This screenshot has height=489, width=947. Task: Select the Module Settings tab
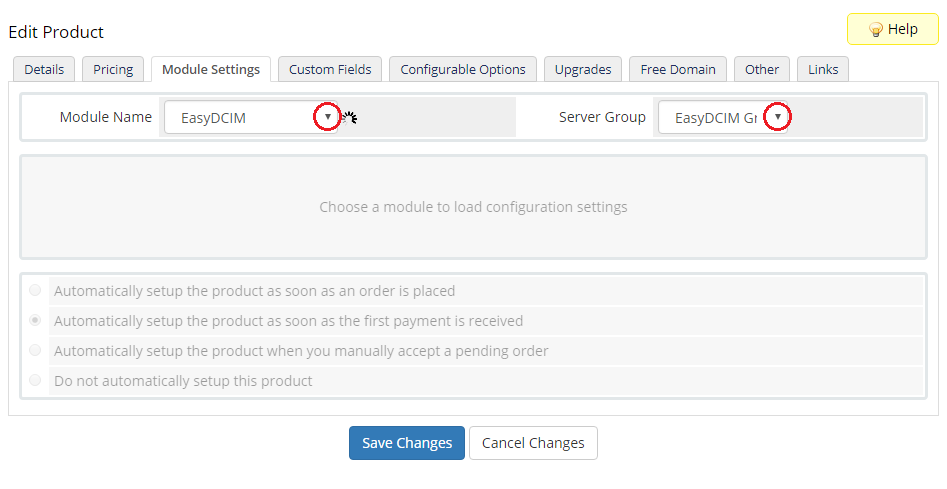click(211, 69)
